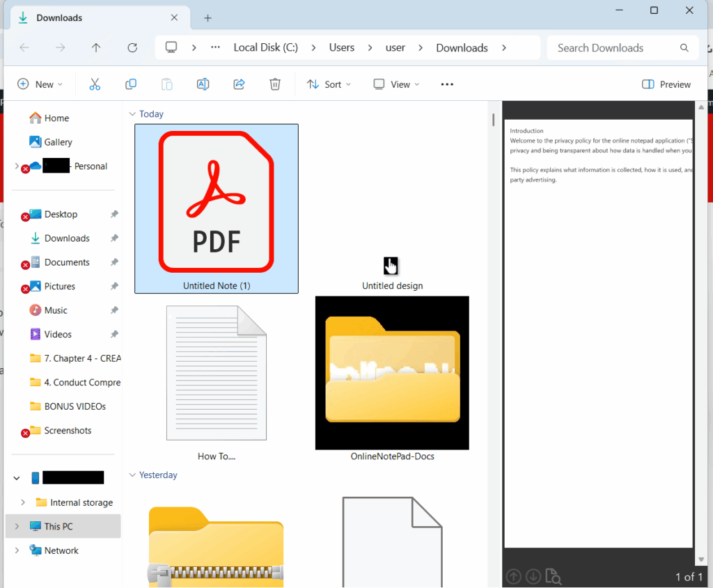The image size is (713, 588).
Task: Open the New dropdown menu
Action: click(40, 84)
